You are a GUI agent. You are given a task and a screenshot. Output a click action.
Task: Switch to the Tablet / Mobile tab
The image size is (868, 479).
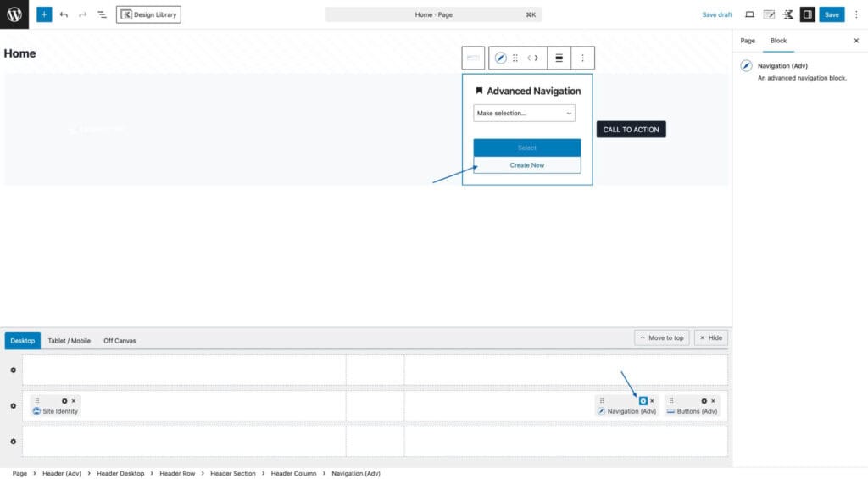[69, 341]
